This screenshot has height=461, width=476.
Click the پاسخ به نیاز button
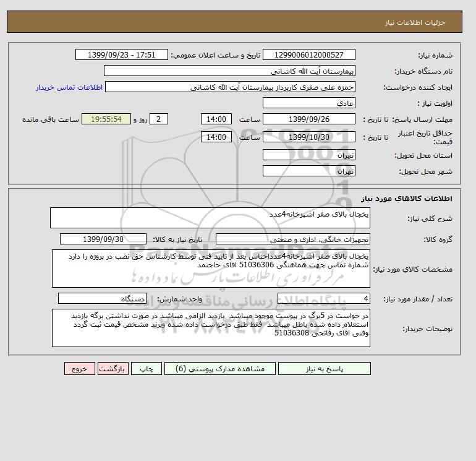(324, 369)
